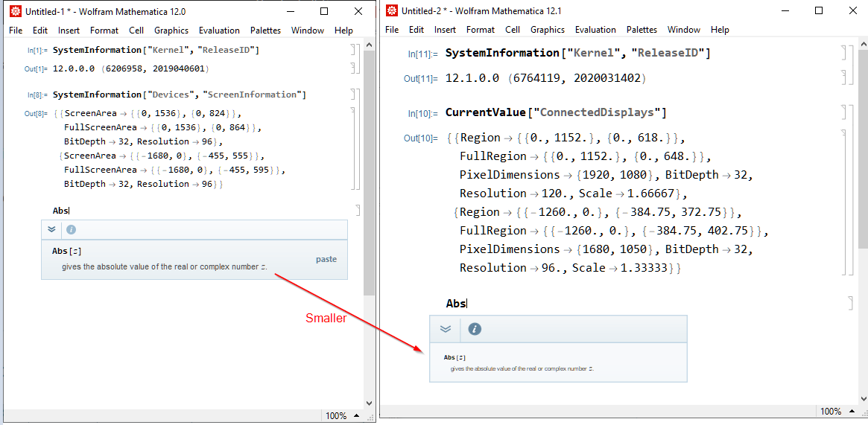
Task: Open Palettes menu in Mathematica 12.0 window
Action: click(265, 31)
